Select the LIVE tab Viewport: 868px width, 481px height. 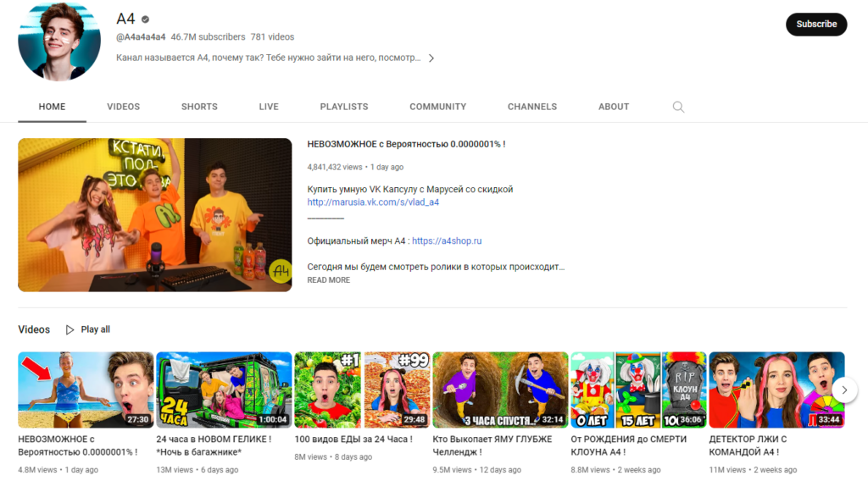pos(269,107)
